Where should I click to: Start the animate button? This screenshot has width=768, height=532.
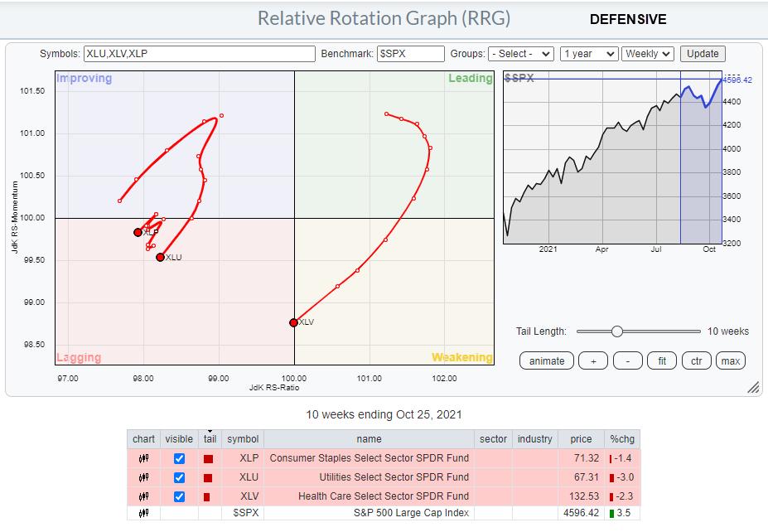pyautogui.click(x=546, y=360)
